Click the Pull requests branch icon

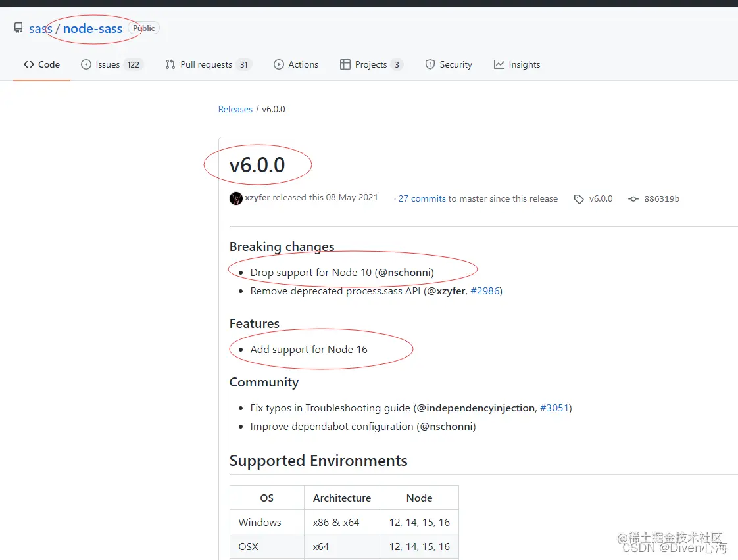(170, 65)
